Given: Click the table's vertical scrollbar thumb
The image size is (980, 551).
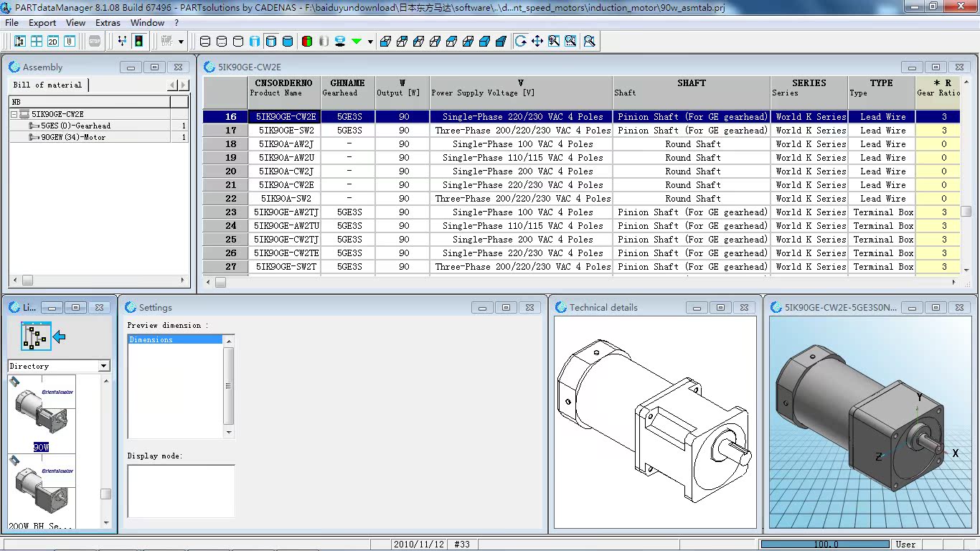Looking at the screenshot, I should click(966, 212).
